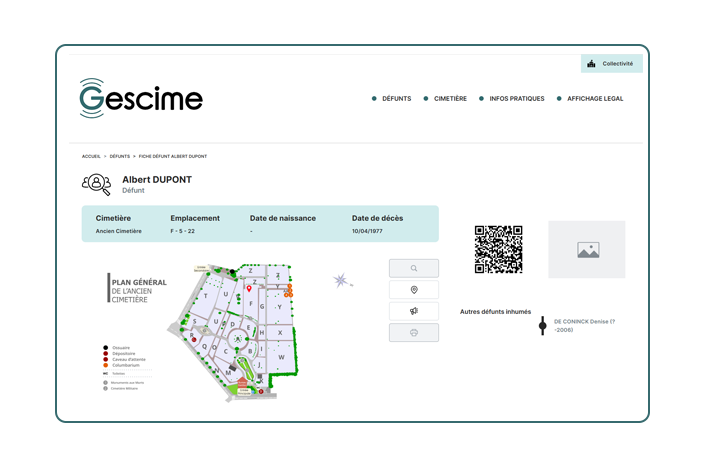
Task: Click the compass star on the map
Action: (343, 280)
